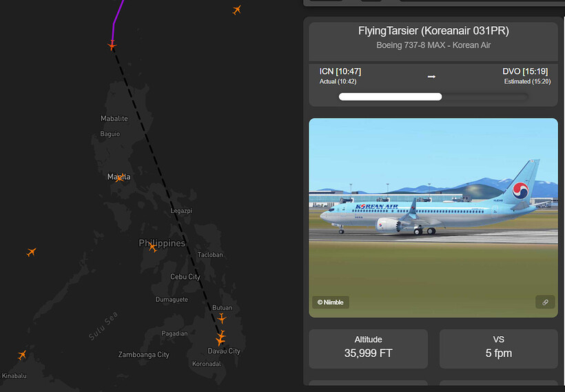Click the © Nimble photo credit
Image resolution: width=565 pixels, height=392 pixels.
331,302
